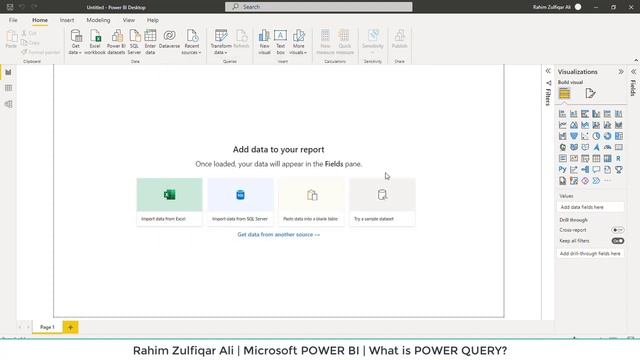
Task: Select the Scatter chart visual
Action: pos(585,136)
